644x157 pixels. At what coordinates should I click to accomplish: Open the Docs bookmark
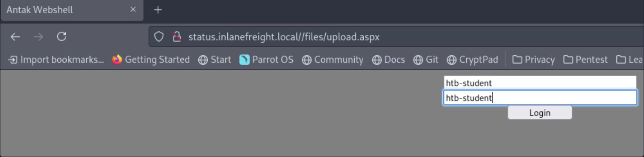(388, 60)
